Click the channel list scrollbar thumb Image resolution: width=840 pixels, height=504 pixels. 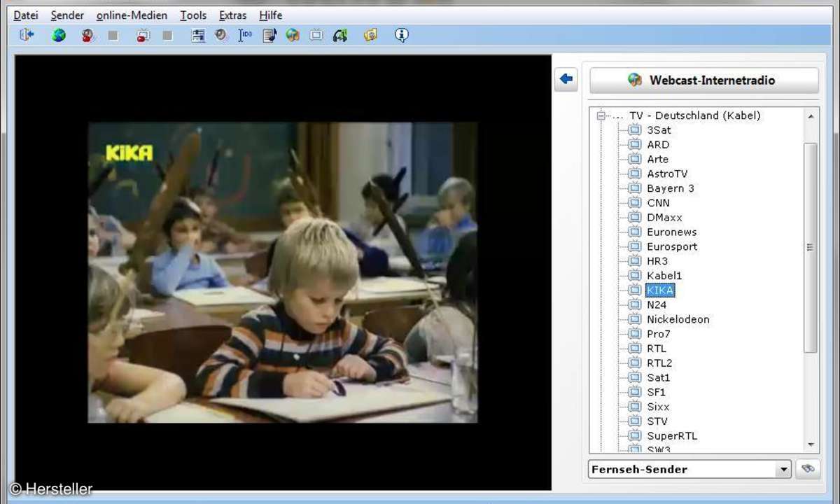click(811, 247)
